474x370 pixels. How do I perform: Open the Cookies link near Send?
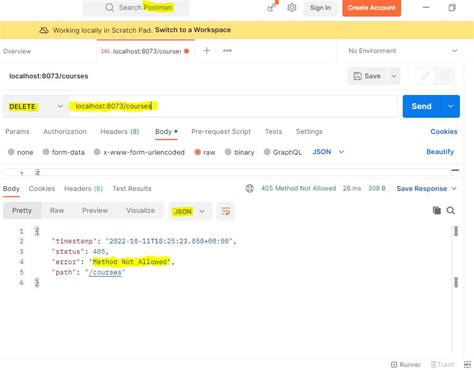[444, 132]
